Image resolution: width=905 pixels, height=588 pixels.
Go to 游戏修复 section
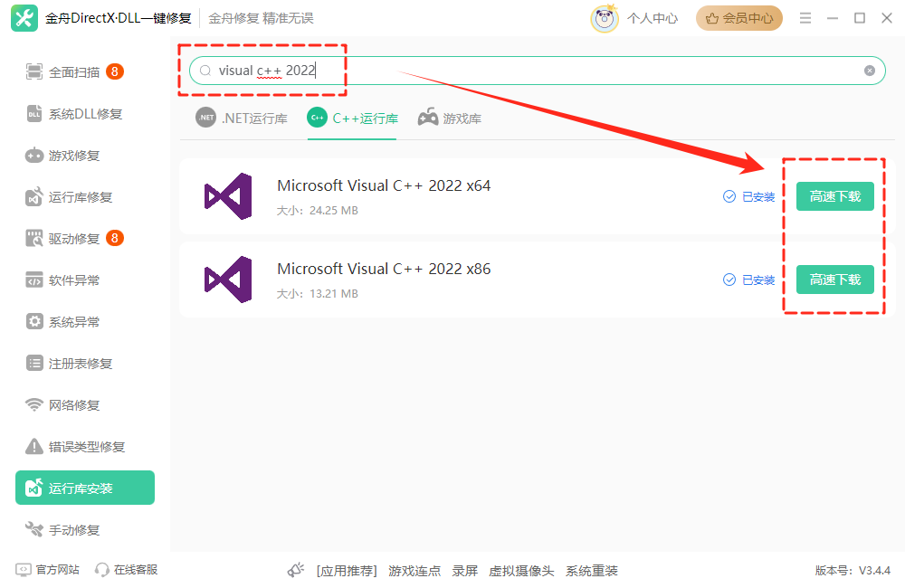point(74,156)
